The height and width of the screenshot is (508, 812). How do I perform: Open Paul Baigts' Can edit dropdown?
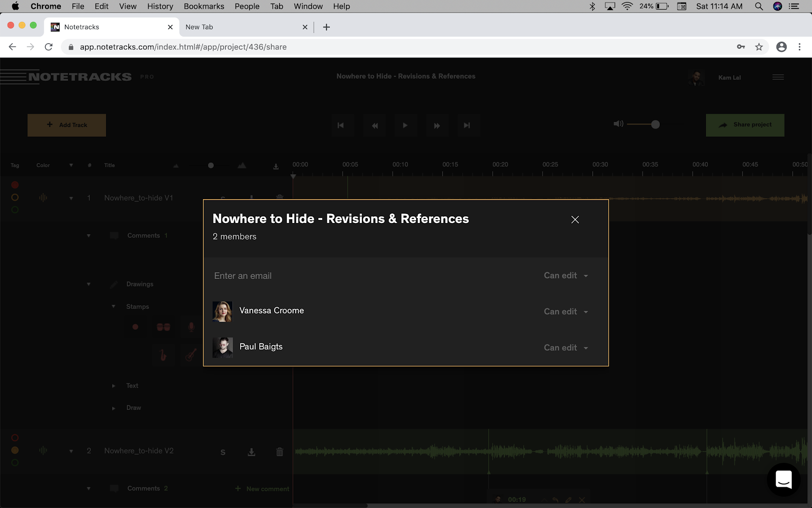566,347
